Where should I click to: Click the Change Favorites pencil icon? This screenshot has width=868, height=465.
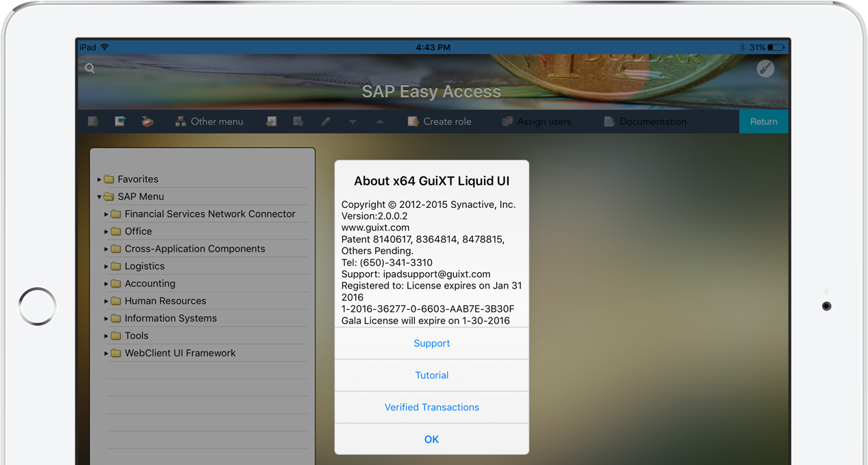click(x=326, y=122)
